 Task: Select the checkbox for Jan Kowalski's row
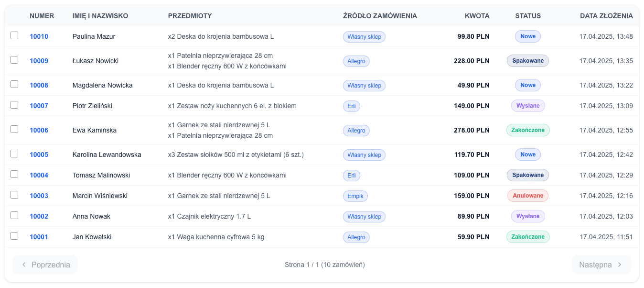coord(14,235)
